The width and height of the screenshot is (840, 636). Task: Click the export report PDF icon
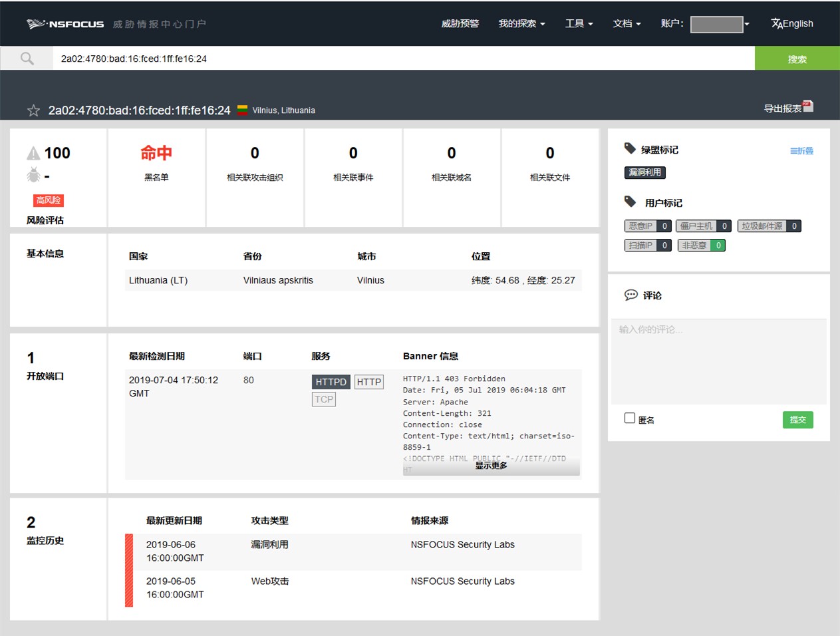pos(807,106)
